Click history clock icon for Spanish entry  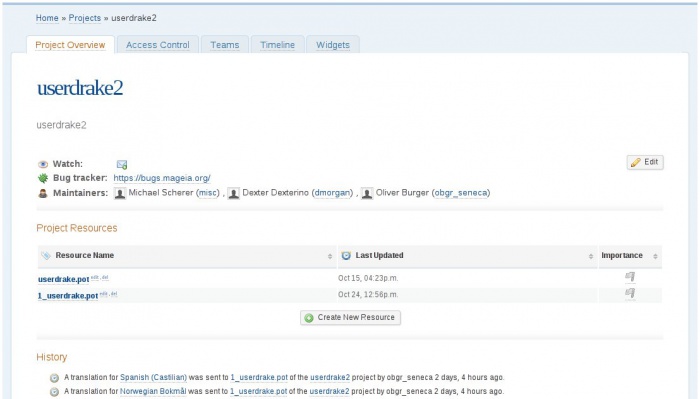pyautogui.click(x=54, y=378)
